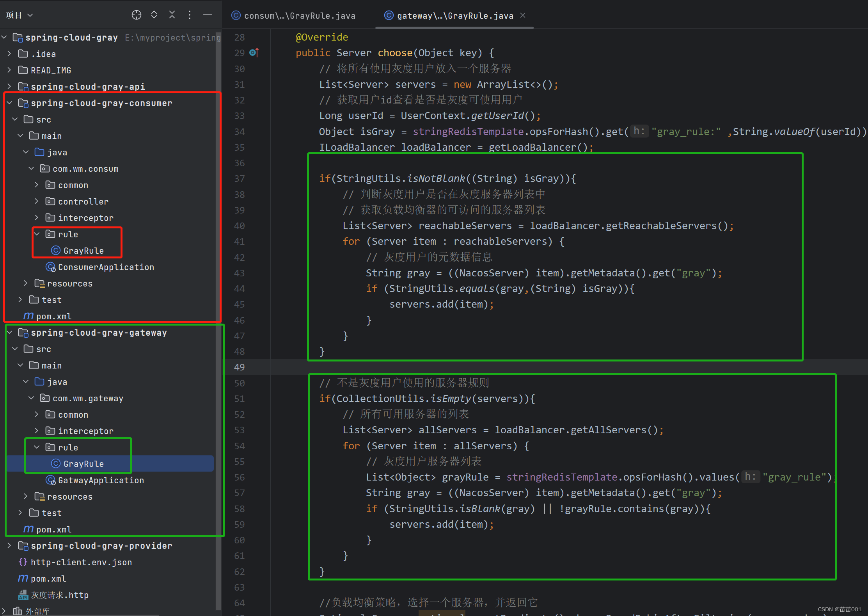This screenshot has height=616, width=868.
Task: Click the gateway module pom.xml Maven file
Action: tap(53, 529)
